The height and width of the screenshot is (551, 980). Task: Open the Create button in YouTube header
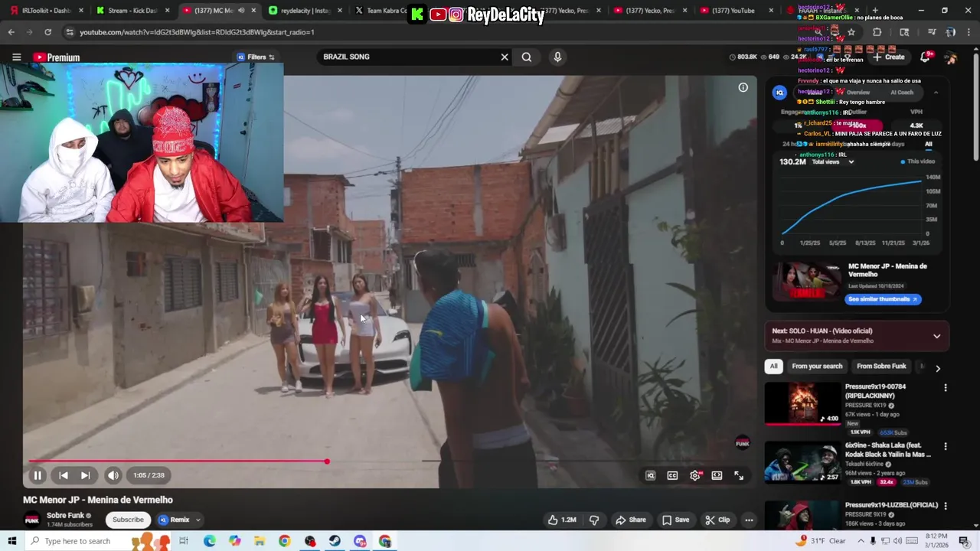pos(888,57)
